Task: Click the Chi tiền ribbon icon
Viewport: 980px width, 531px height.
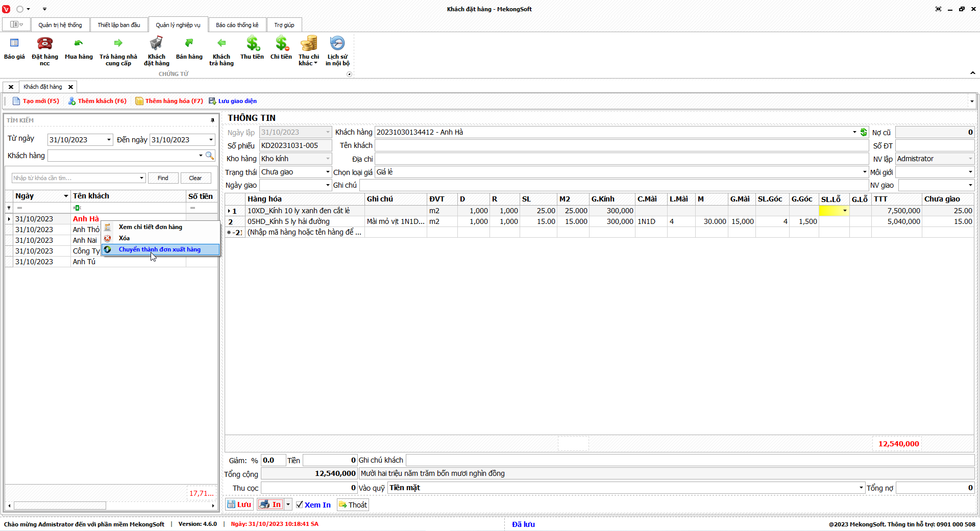Action: tap(281, 44)
